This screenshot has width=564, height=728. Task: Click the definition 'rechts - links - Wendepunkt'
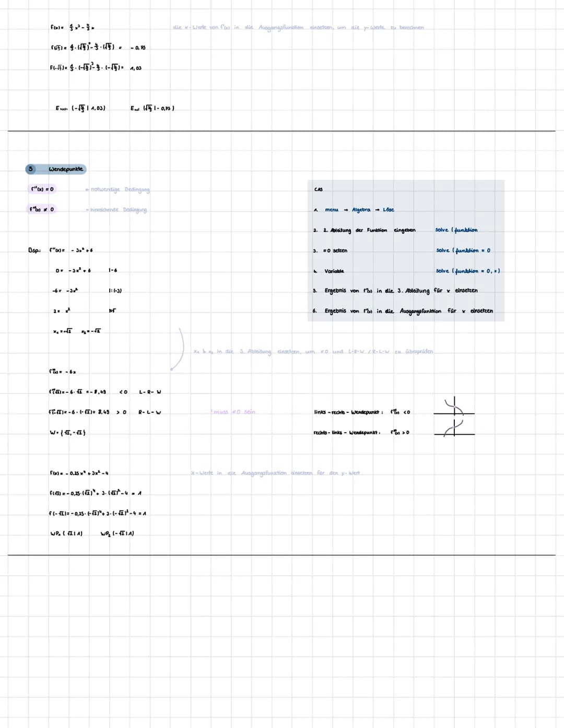pyautogui.click(x=347, y=433)
